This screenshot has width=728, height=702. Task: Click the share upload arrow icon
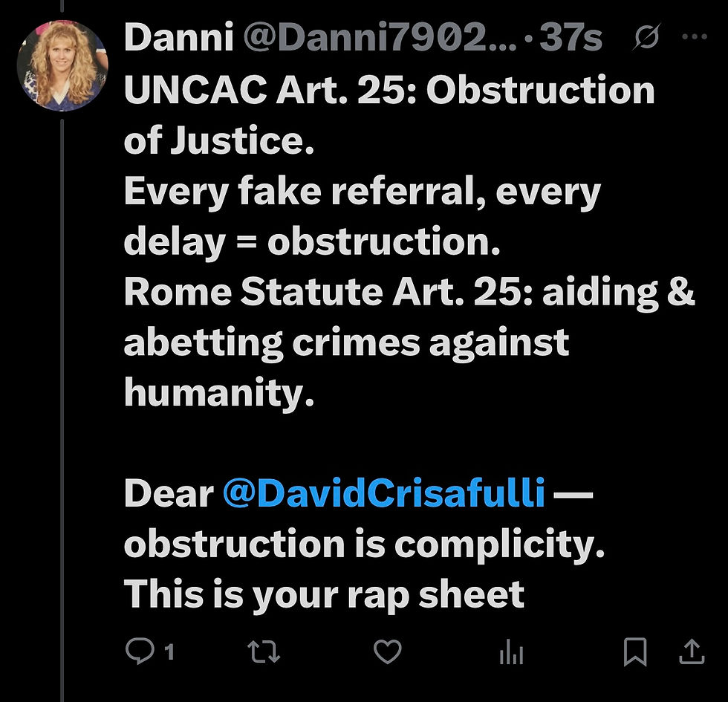point(692,652)
